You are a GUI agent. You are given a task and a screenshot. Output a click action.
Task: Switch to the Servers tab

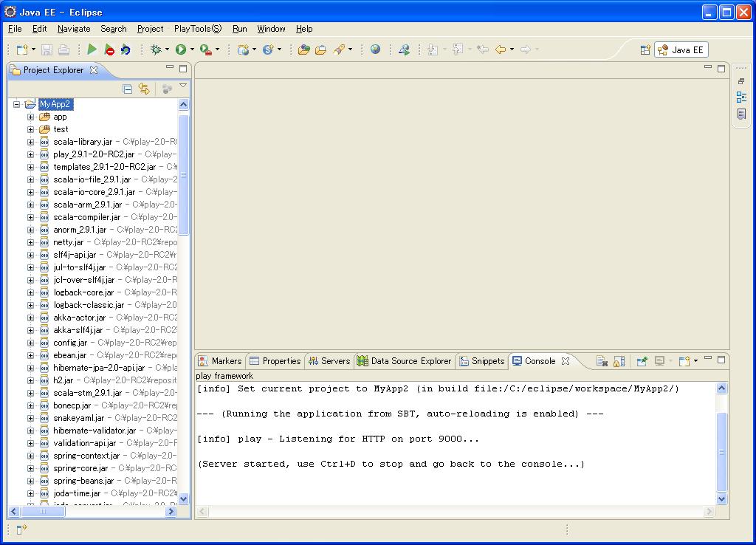click(x=329, y=361)
